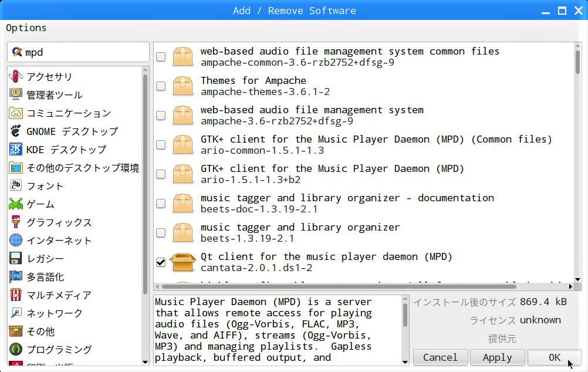The height and width of the screenshot is (372, 588).
Task: Click the description pane scroll up arrow
Action: pos(405,299)
